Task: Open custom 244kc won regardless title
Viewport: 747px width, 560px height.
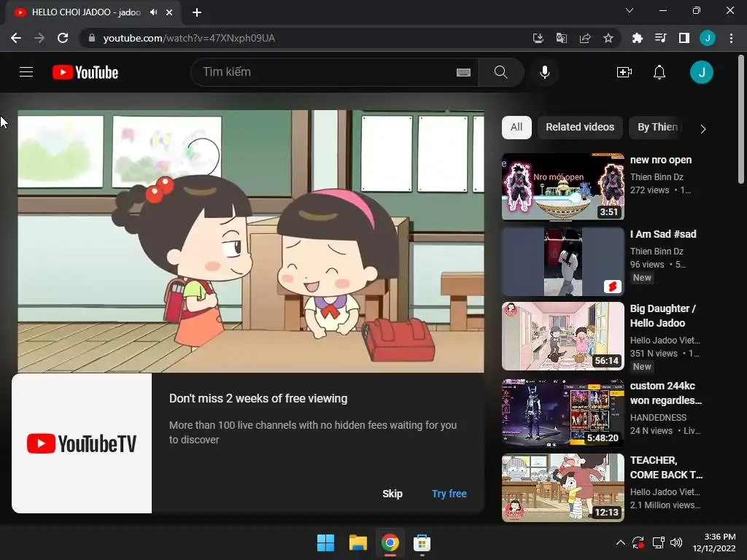Action: 665,393
